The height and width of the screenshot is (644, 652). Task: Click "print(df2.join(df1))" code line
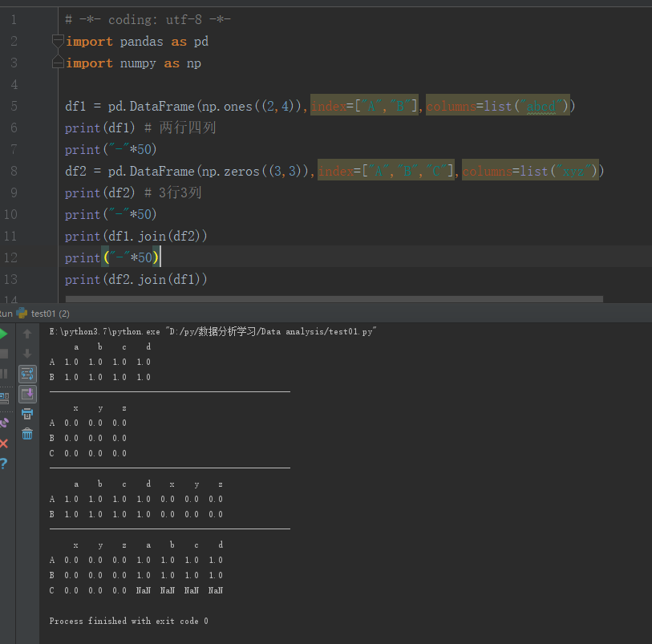[136, 279]
